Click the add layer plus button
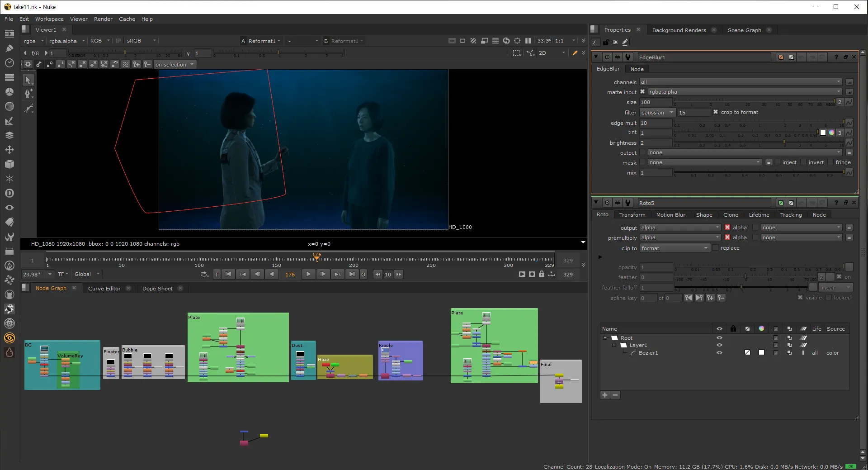868x470 pixels. click(604, 395)
